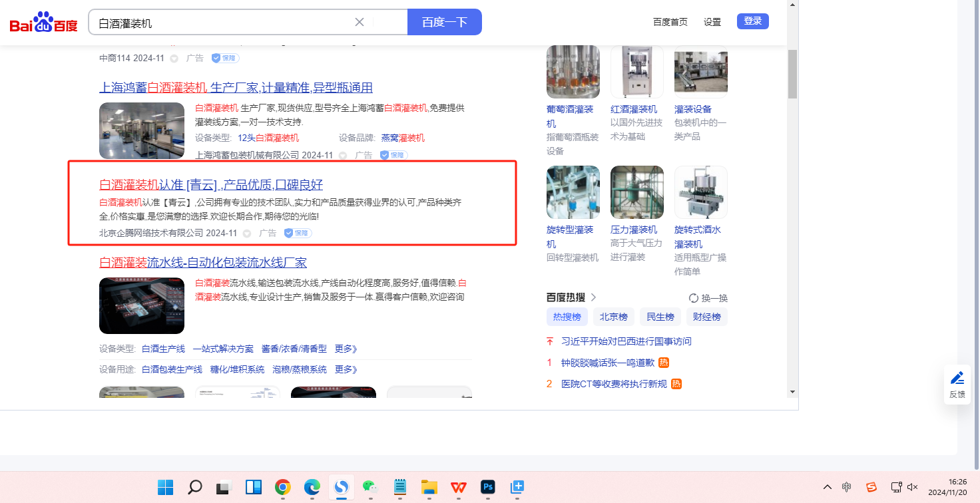Open the 红酒灌装机 image card

tap(636, 72)
